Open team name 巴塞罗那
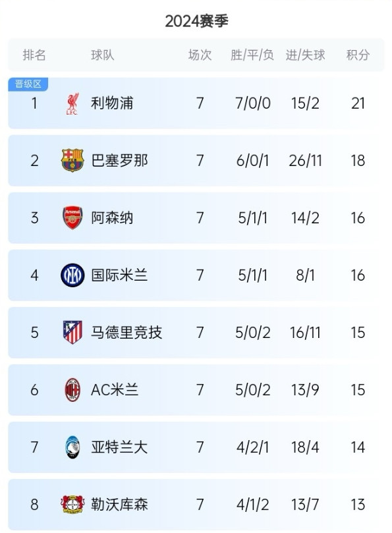Image resolution: width=392 pixels, height=533 pixels. (x=119, y=161)
